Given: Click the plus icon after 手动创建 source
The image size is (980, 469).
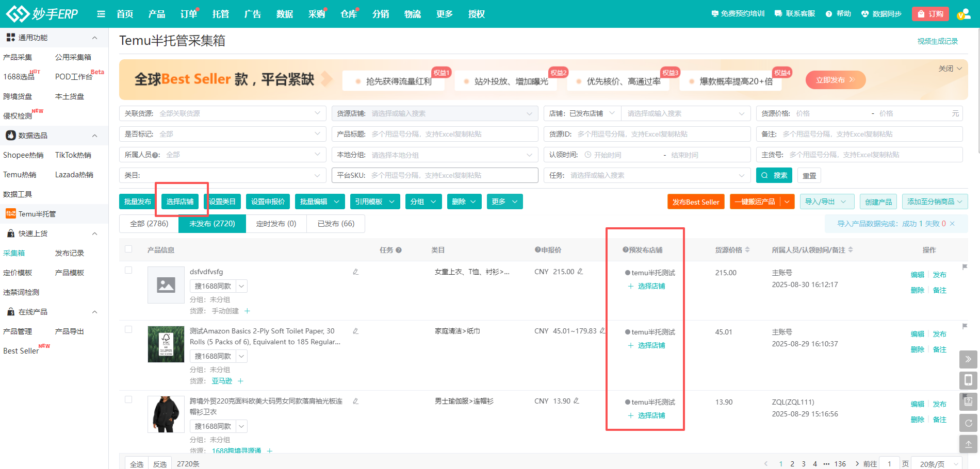Looking at the screenshot, I should (247, 311).
